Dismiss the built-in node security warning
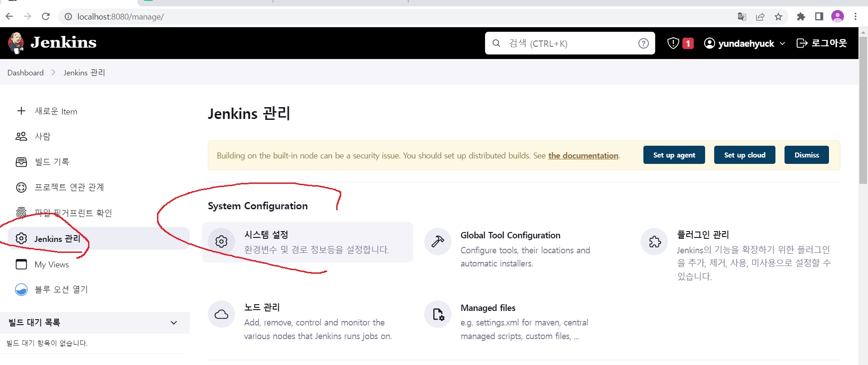 point(807,155)
